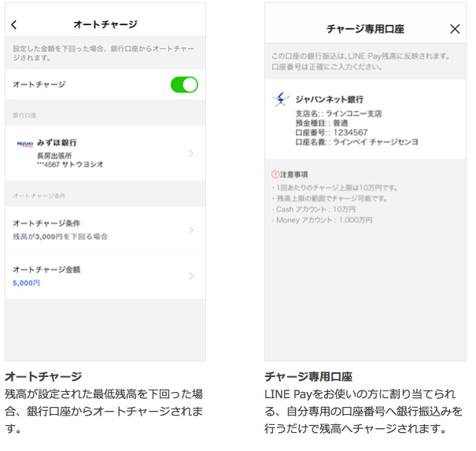Click the チャージ専用口座 header title
Screen dimensions: 476x451
[x=365, y=29]
